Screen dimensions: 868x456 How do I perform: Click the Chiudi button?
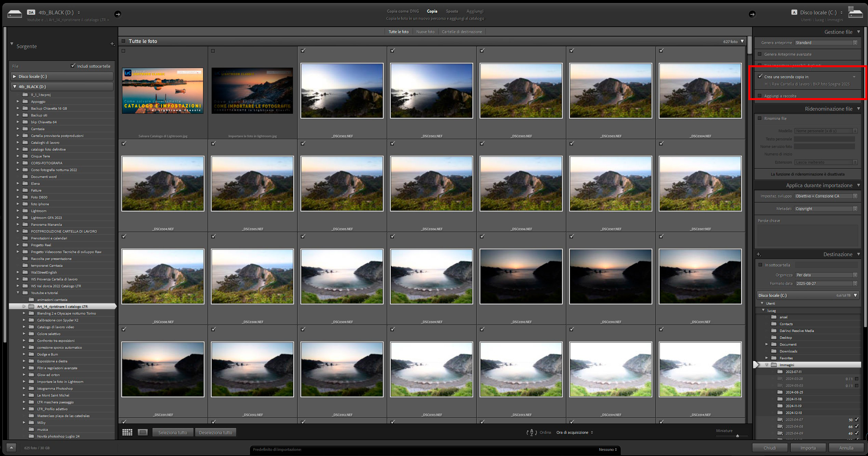(770, 448)
